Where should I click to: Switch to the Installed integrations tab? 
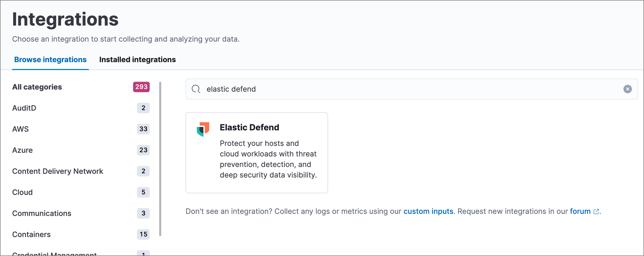pos(137,60)
